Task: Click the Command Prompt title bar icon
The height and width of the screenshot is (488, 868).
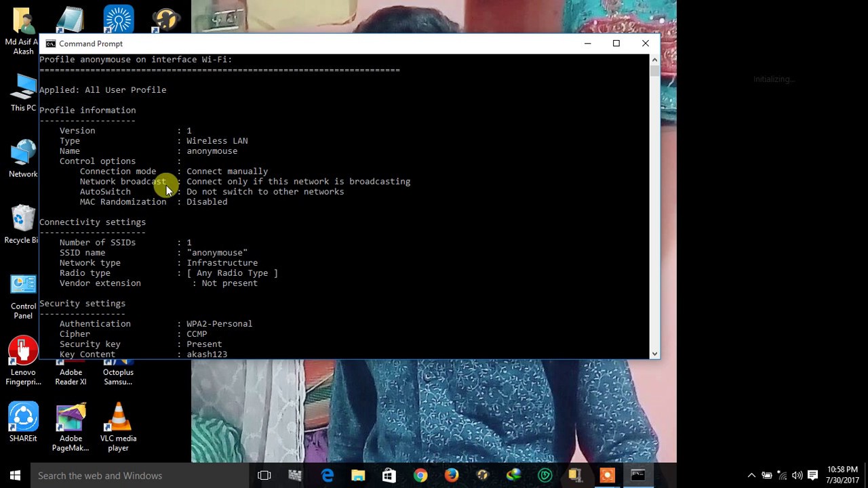Action: pos(51,43)
